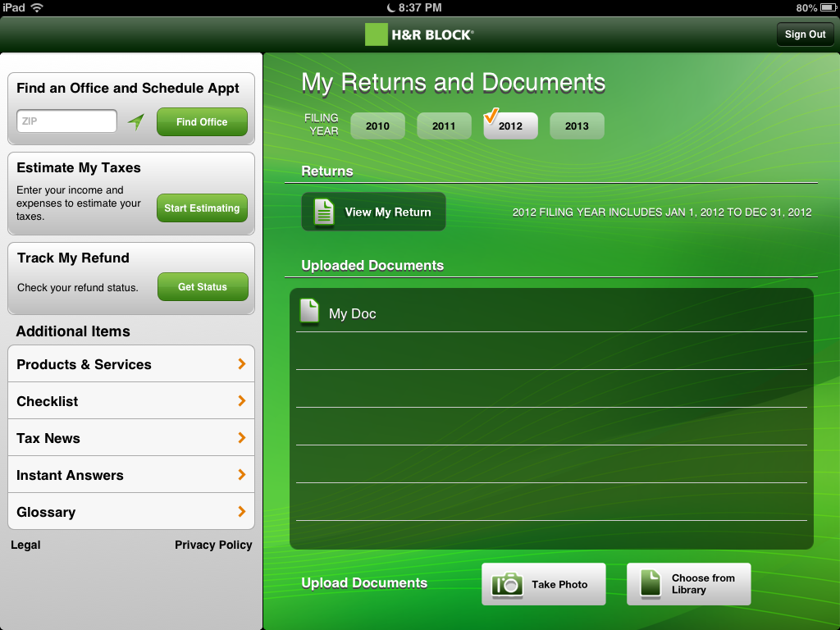Tap the 80% battery percentage
The image size is (840, 630).
click(806, 7)
